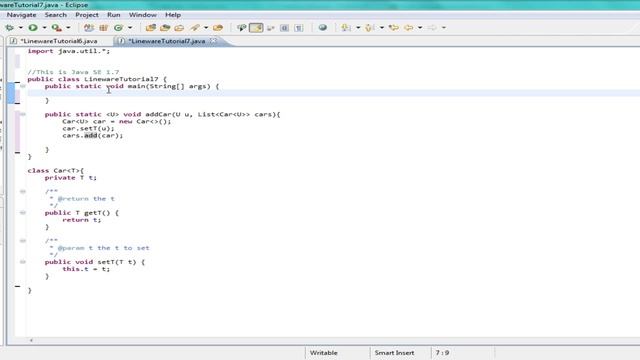
Task: Click the Toggle Breadcrumb icon
Action: click(x=242, y=28)
